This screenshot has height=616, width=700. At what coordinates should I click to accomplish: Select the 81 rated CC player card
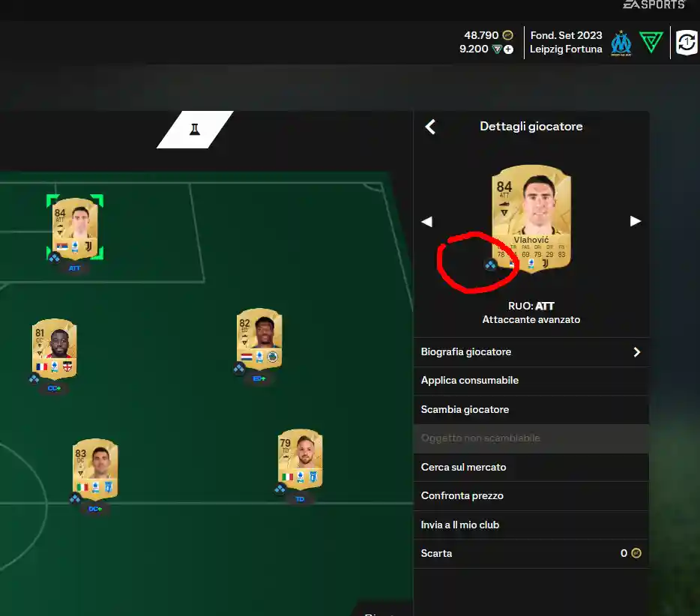(55, 349)
